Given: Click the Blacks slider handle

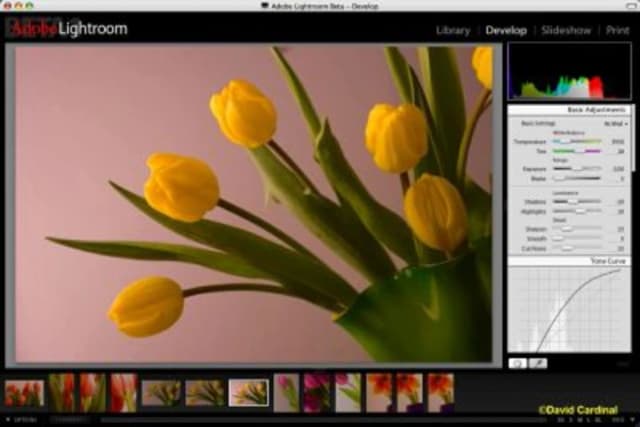Looking at the screenshot, I should click(x=558, y=178).
